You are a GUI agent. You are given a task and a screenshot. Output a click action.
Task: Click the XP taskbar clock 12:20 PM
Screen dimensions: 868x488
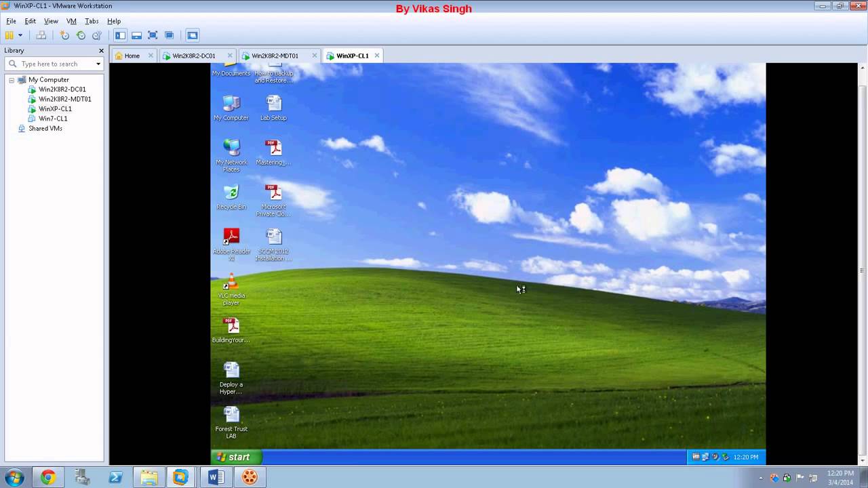(746, 457)
